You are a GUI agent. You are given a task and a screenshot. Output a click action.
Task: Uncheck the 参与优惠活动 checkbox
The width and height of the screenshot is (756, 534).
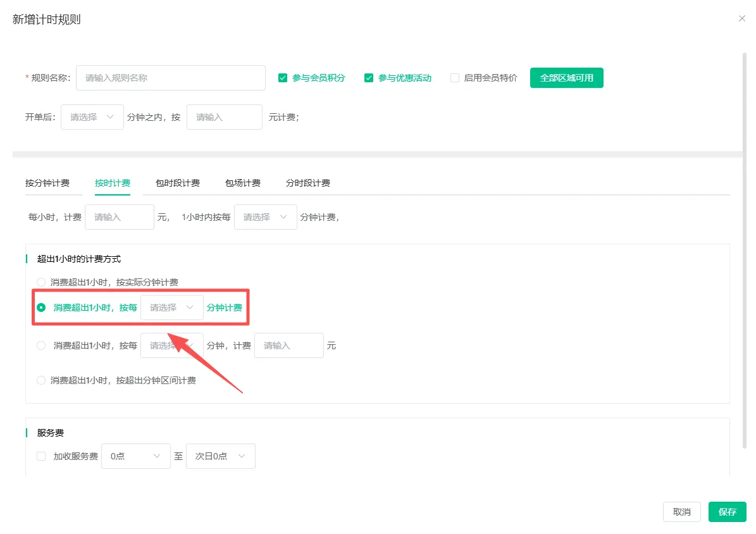(x=369, y=78)
